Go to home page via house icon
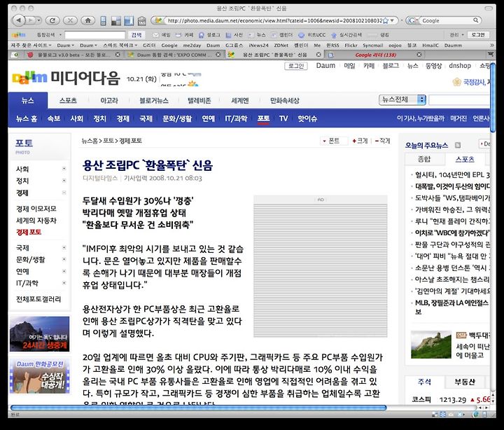The height and width of the screenshot is (430, 504). [x=87, y=20]
